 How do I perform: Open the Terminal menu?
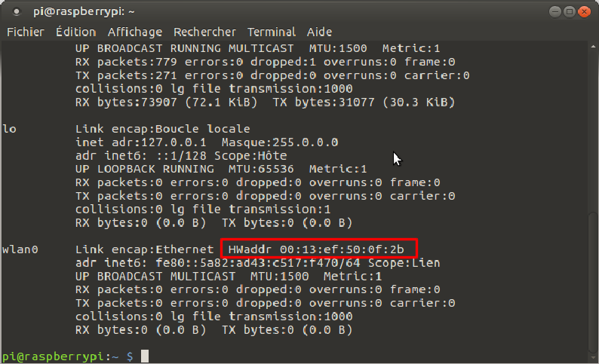tap(272, 32)
